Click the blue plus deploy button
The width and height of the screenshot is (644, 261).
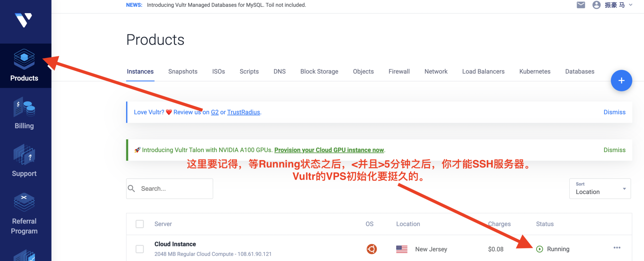pyautogui.click(x=621, y=80)
